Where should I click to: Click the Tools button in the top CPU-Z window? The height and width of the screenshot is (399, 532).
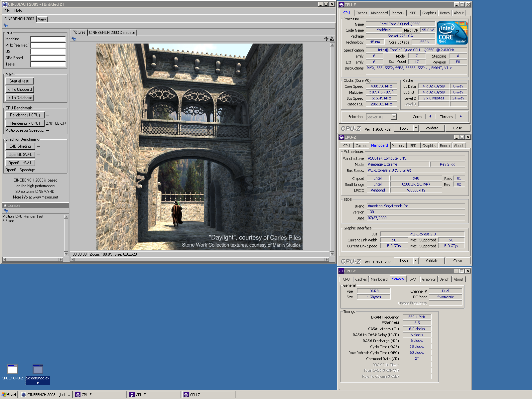(x=404, y=128)
